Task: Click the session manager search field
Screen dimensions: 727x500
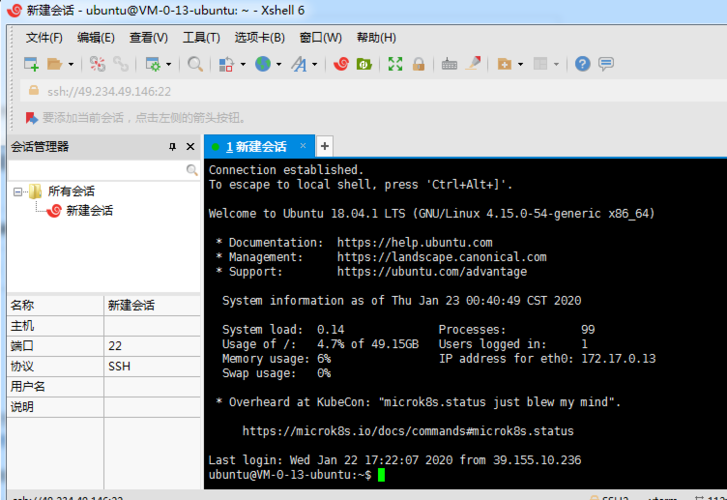Action: tap(96, 170)
